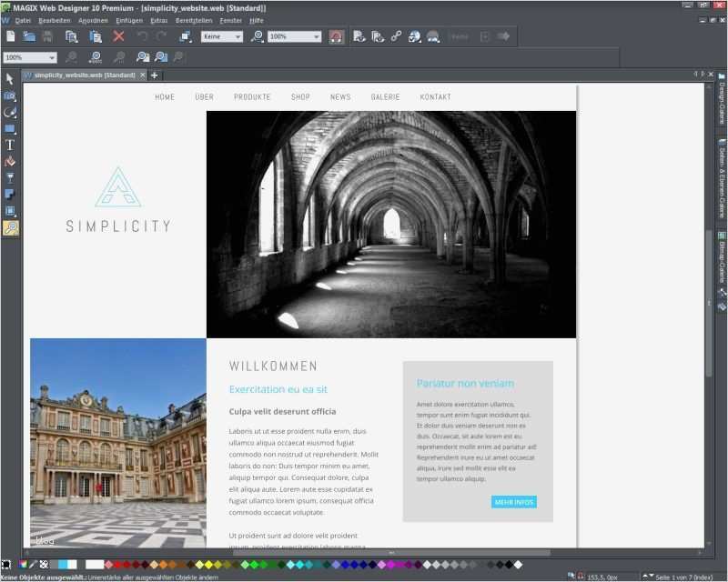Open the Rechteck-Werkzeug for drawing shapes
The height and width of the screenshot is (582, 728).
coord(11,128)
